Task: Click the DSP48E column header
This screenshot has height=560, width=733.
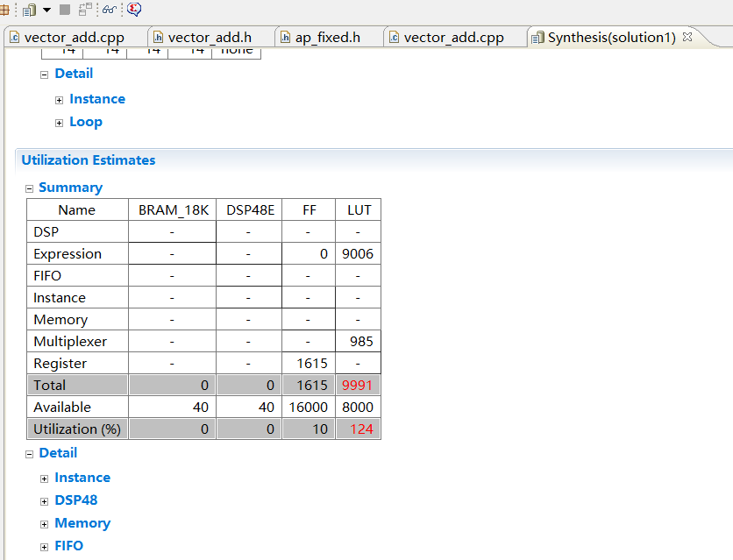Action: [x=250, y=210]
